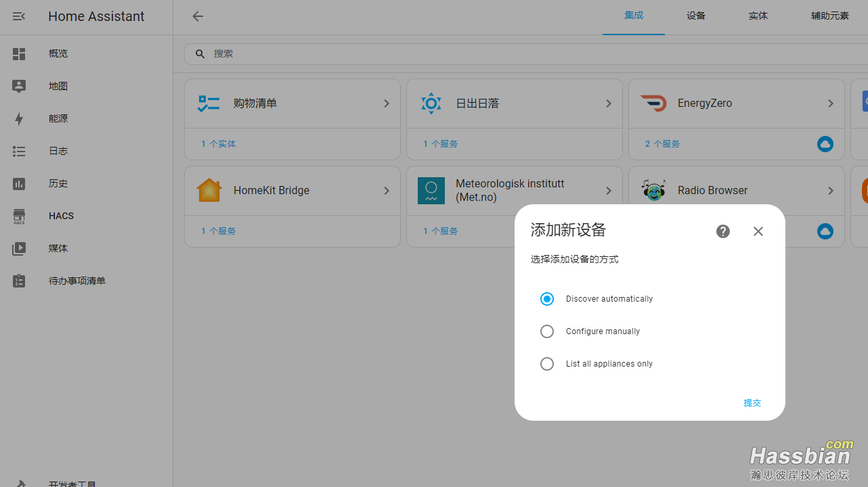Open the 媒体 play icon in the sidebar
Viewport: 868px width, 487px height.
click(19, 249)
